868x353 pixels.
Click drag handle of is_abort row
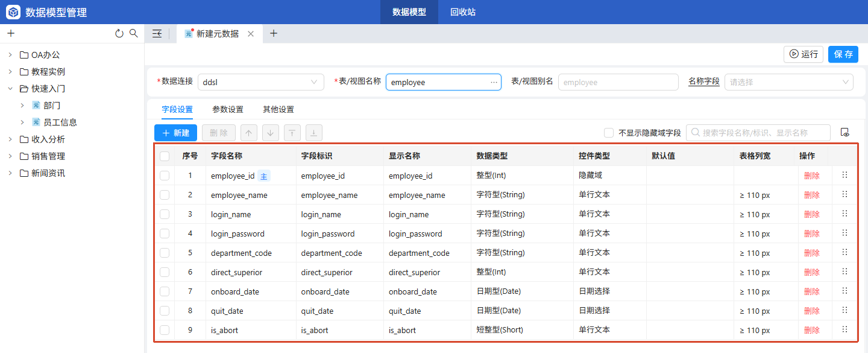click(844, 329)
